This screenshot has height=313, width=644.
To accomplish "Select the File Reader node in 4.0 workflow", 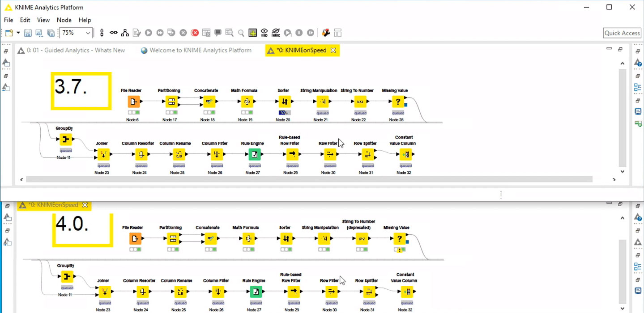I will click(135, 239).
